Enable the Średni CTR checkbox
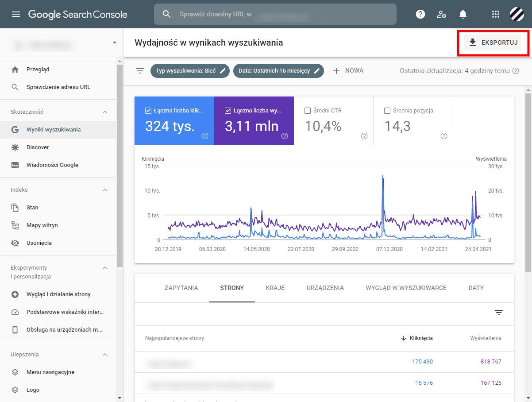The image size is (532, 402). 308,111
